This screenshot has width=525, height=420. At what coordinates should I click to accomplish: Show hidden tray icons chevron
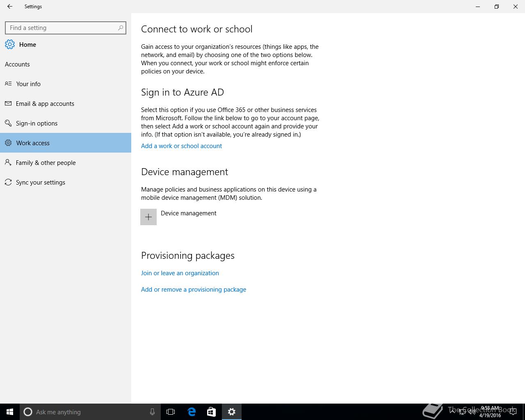pyautogui.click(x=452, y=412)
